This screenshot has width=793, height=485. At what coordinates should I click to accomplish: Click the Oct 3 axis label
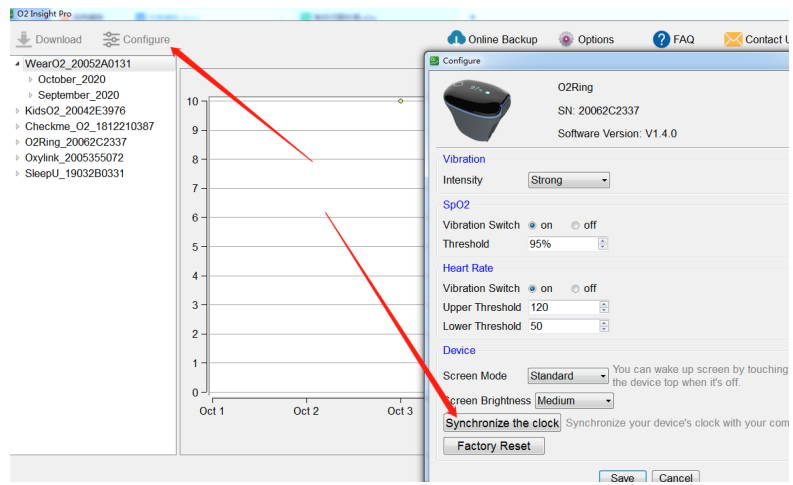click(x=400, y=411)
